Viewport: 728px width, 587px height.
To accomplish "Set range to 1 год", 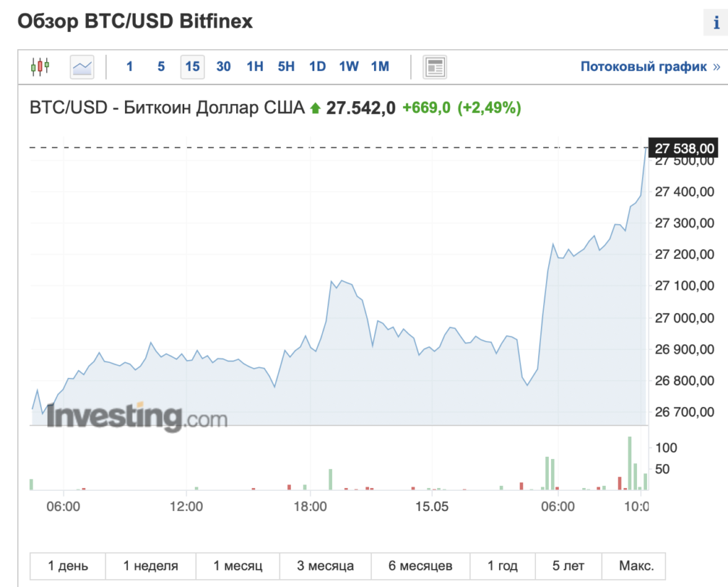I will click(x=503, y=566).
